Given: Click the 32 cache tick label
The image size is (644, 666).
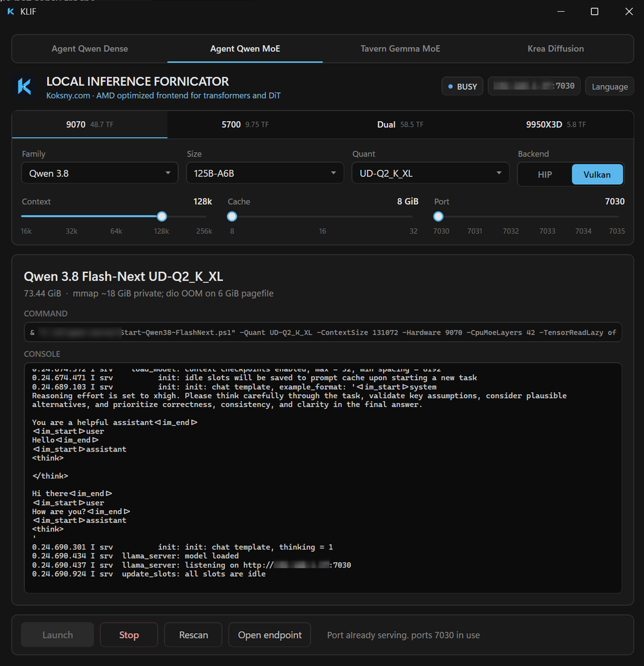Looking at the screenshot, I should tap(413, 231).
